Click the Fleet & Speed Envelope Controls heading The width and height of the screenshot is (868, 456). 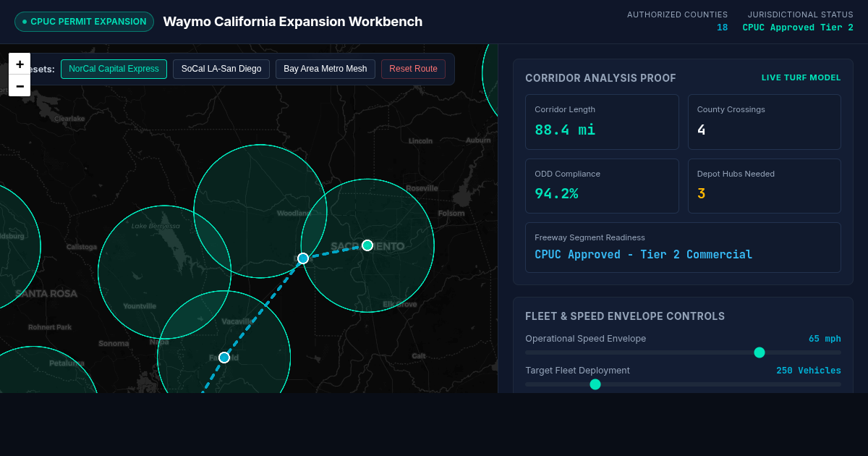pyautogui.click(x=625, y=316)
